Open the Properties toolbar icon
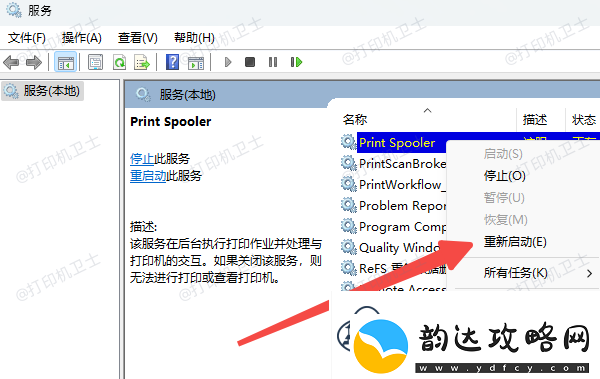Viewport: 600px width, 379px height. (95, 62)
